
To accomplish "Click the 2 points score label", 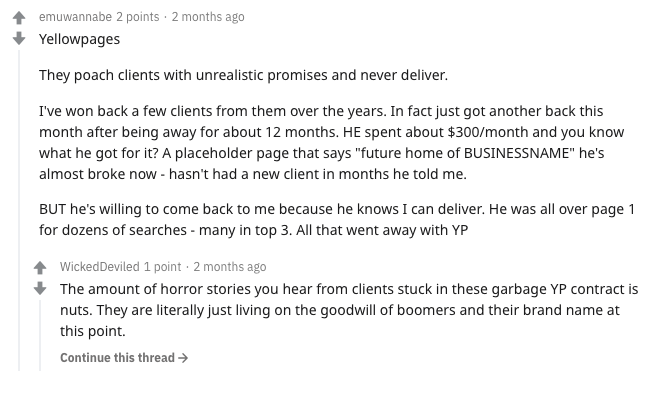I will [137, 17].
